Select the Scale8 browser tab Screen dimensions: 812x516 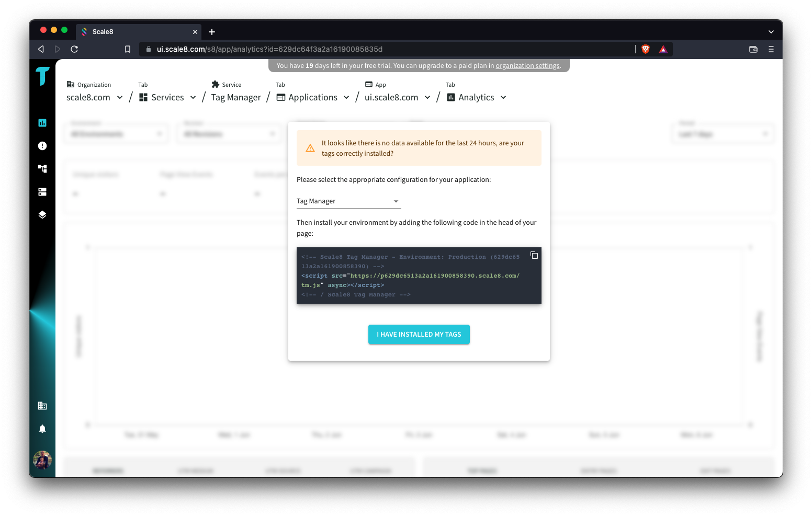[x=139, y=32]
